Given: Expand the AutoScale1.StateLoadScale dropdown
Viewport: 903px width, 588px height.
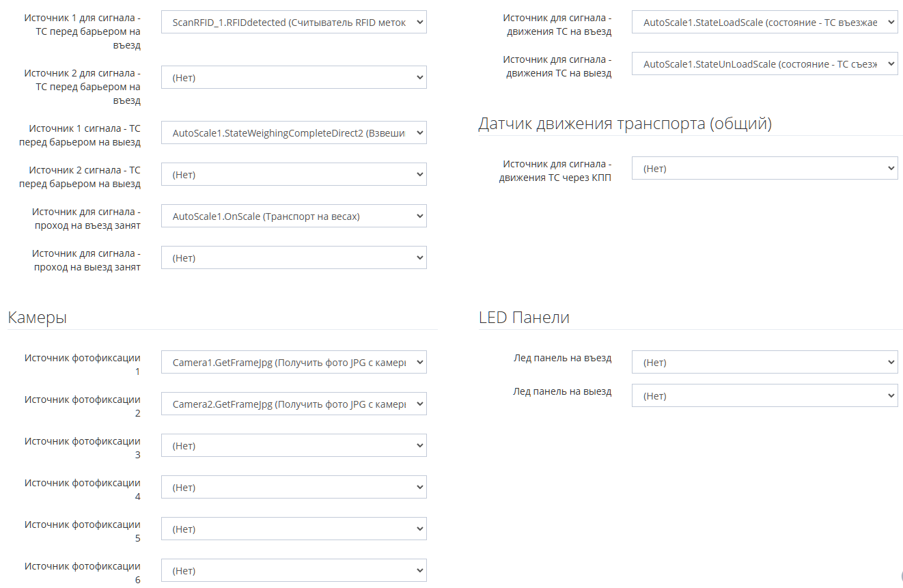Looking at the screenshot, I should (764, 23).
